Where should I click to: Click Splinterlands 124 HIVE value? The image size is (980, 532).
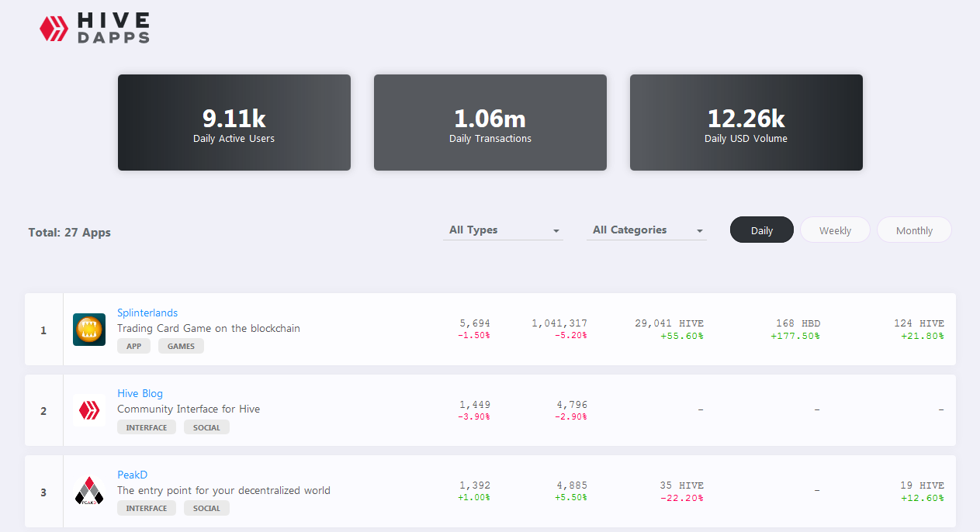(x=919, y=323)
